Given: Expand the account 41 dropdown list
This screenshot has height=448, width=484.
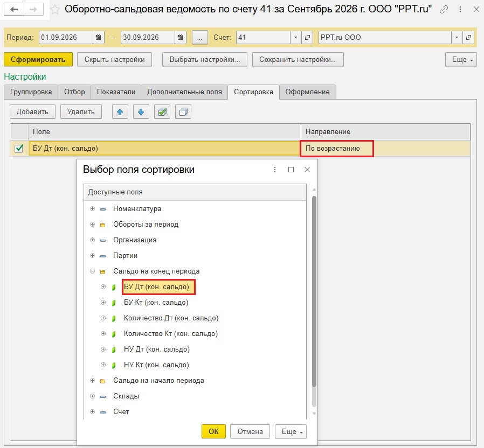Looking at the screenshot, I should 295,37.
